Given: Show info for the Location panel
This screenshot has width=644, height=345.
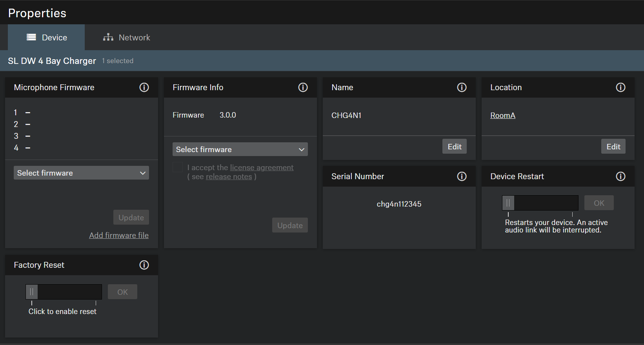Looking at the screenshot, I should [x=620, y=87].
